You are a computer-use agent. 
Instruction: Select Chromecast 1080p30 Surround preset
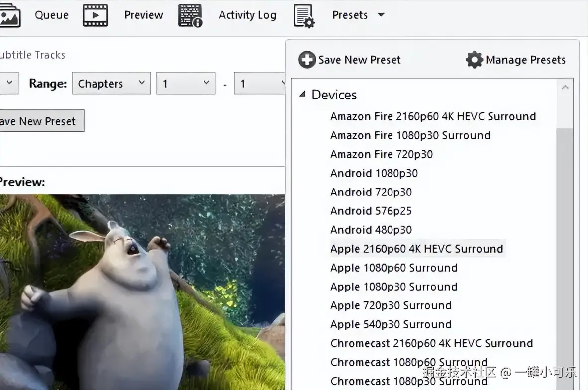[409, 381]
